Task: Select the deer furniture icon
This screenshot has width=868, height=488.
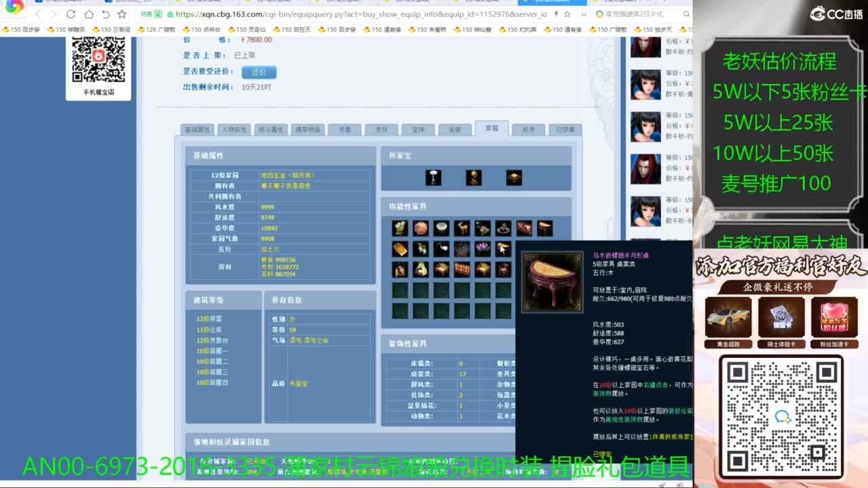Action: pos(462,228)
